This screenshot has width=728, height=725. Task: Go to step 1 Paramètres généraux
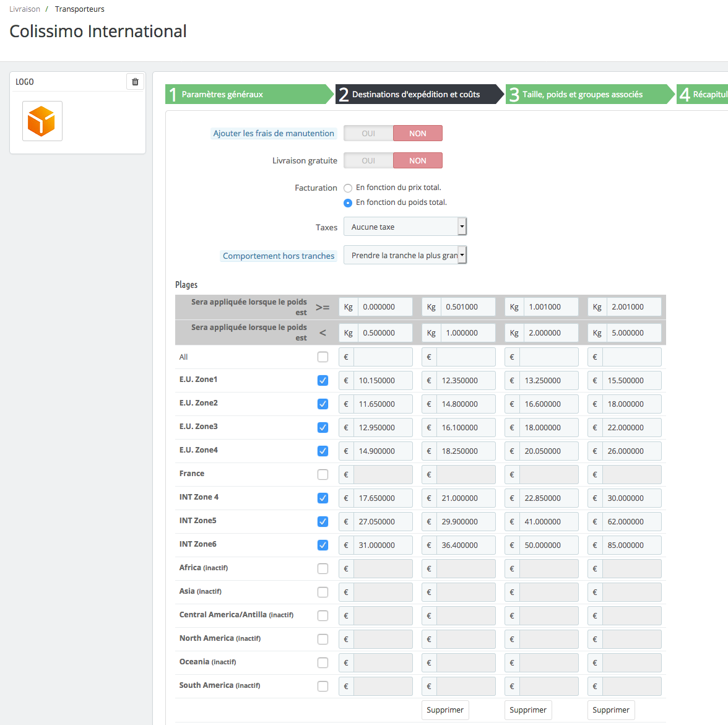(249, 94)
